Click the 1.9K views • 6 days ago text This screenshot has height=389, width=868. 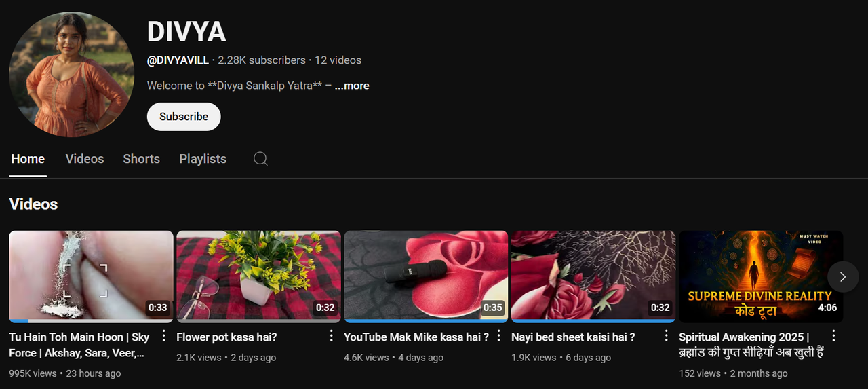click(561, 357)
